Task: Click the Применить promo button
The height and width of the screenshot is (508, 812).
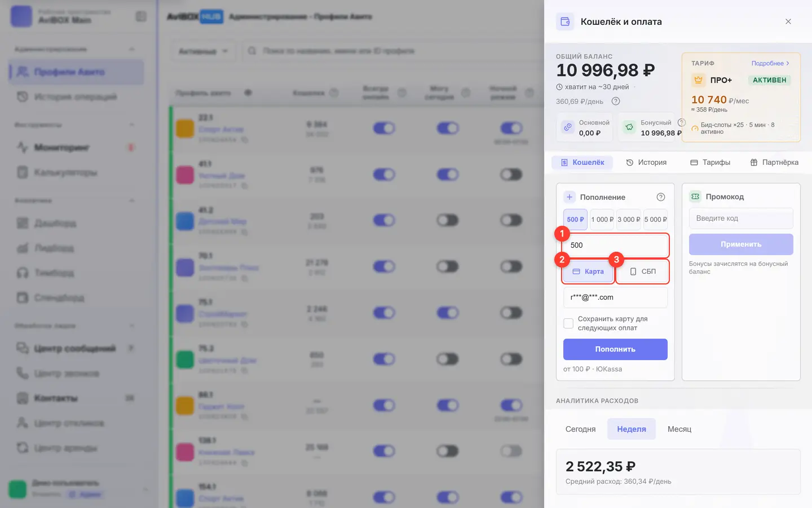Action: [x=741, y=244]
